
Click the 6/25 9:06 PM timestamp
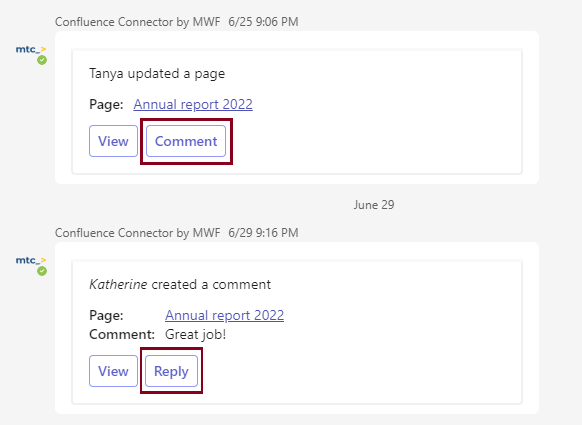tap(263, 22)
